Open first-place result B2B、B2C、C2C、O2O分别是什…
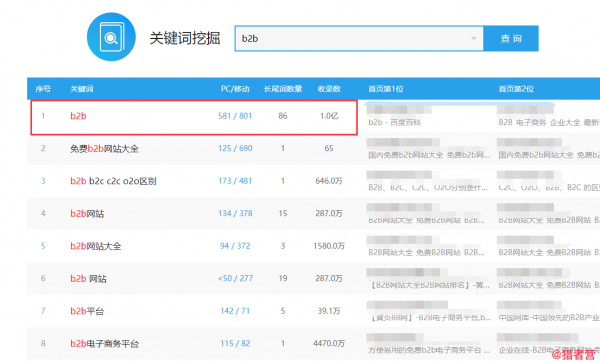This screenshot has width=600, height=363. [x=428, y=187]
